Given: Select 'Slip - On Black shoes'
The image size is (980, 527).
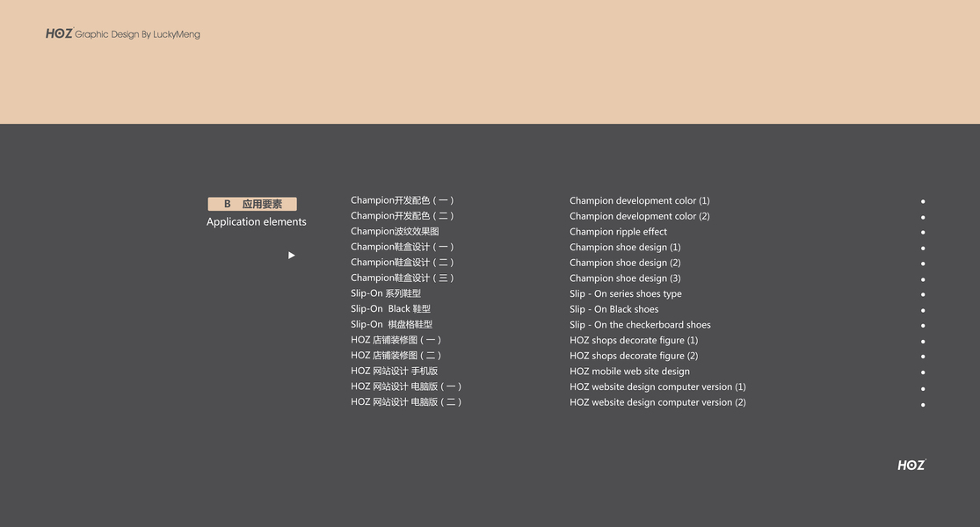Looking at the screenshot, I should (613, 310).
